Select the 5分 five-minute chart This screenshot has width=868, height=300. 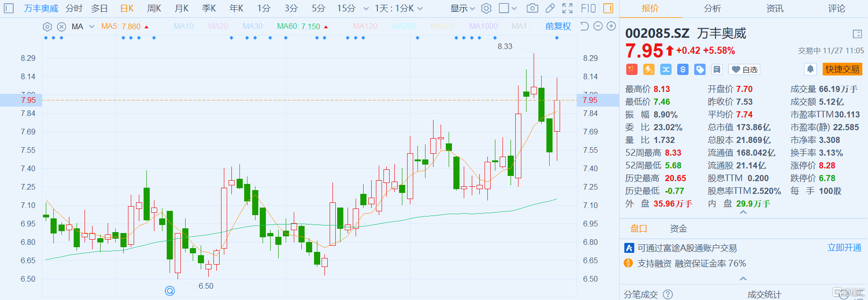[x=319, y=8]
